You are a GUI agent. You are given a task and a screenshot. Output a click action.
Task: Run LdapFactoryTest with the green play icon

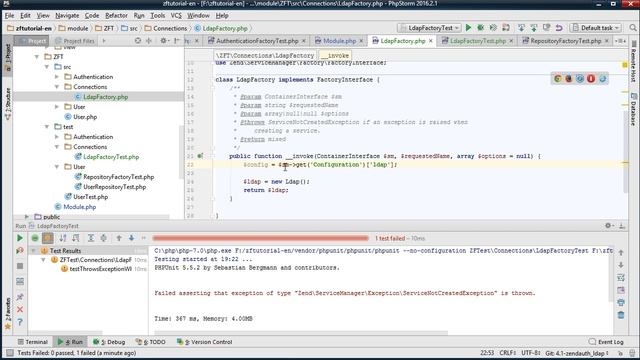point(468,28)
